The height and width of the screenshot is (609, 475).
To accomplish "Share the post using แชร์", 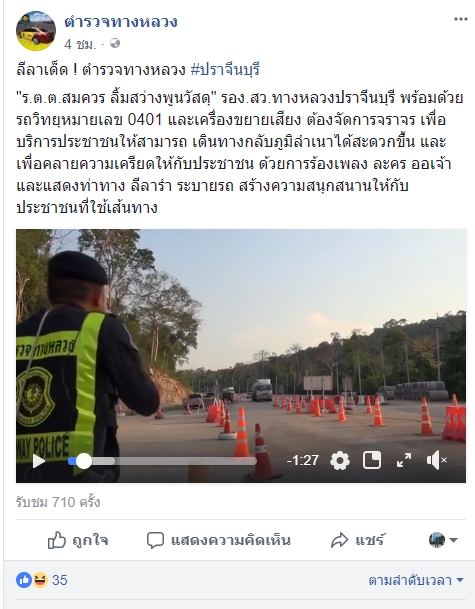I will (x=358, y=540).
